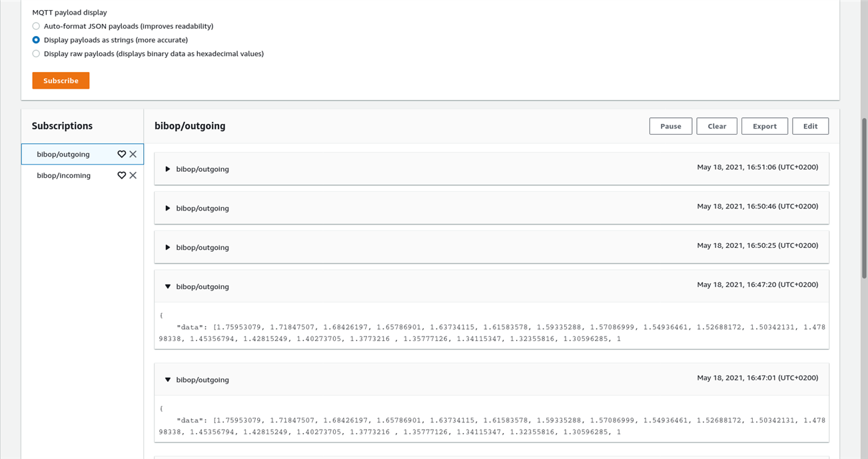This screenshot has width=868, height=459.
Task: Favorite the bibop/incoming subscription heart icon
Action: click(121, 175)
